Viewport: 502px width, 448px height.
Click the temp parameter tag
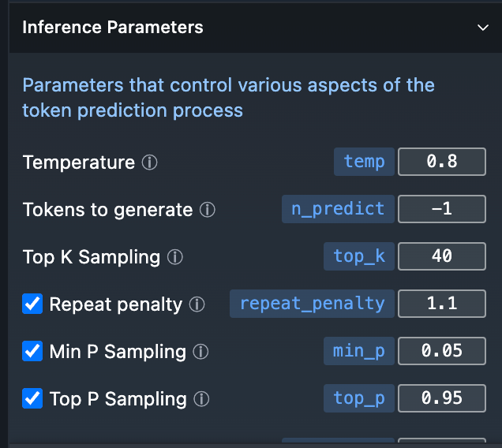point(364,162)
